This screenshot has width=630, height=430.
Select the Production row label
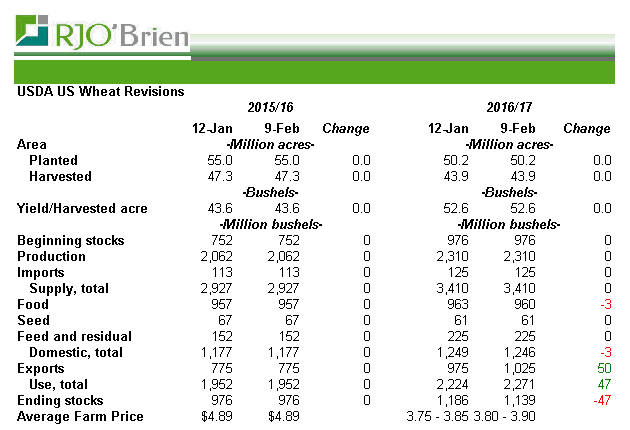coord(52,257)
